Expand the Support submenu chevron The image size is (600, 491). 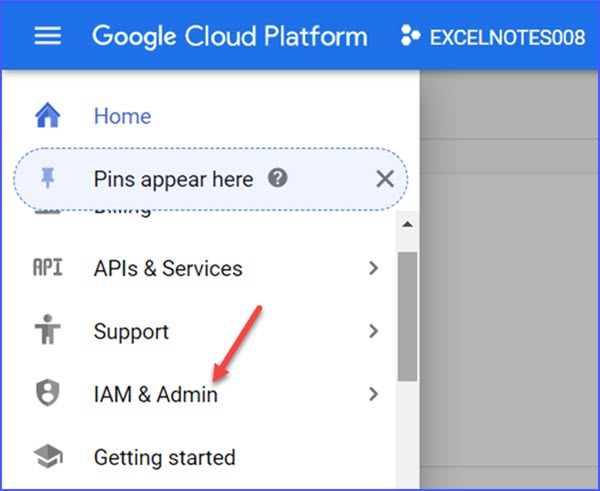tap(373, 331)
